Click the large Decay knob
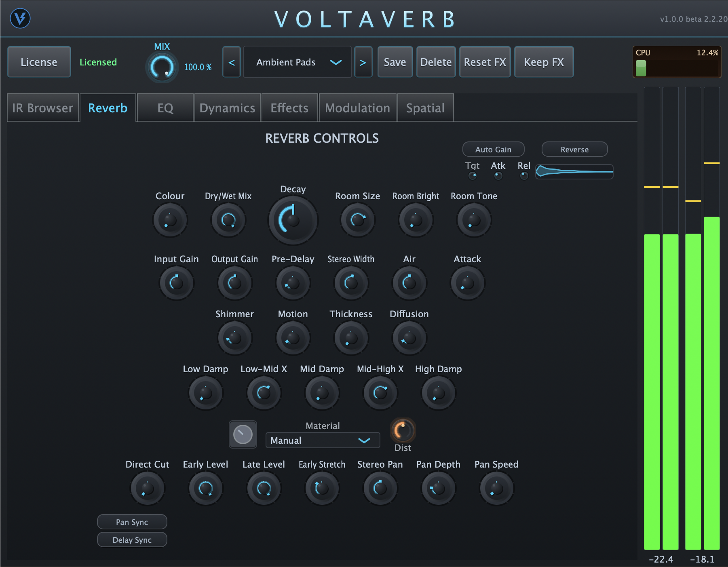This screenshot has height=567, width=728. tap(293, 220)
